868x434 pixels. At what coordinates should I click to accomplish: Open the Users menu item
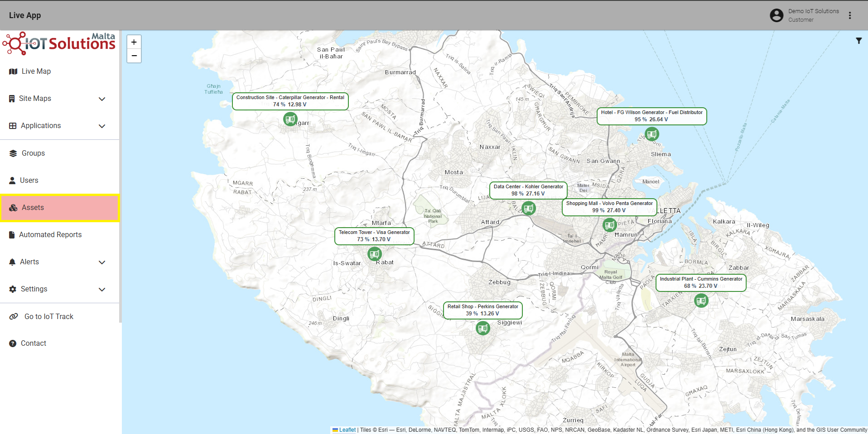coord(60,181)
